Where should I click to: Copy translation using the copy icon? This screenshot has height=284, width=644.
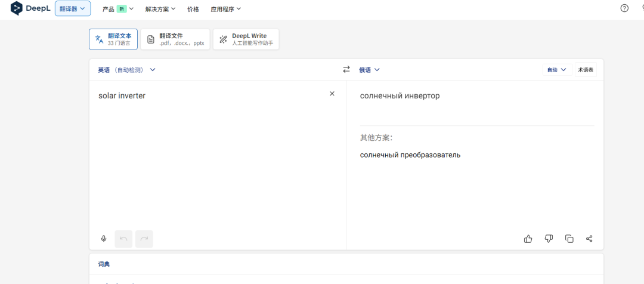pyautogui.click(x=569, y=239)
